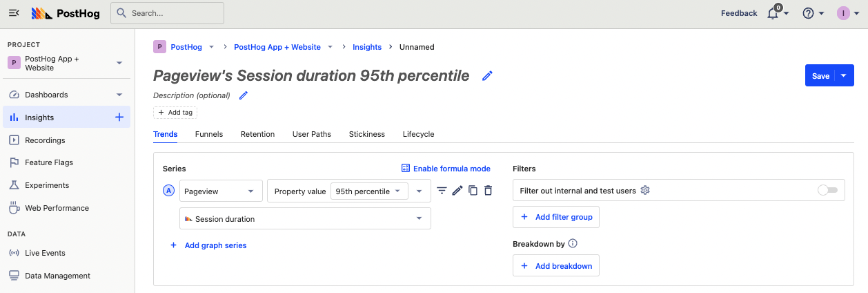868x293 pixels.
Task: Click the plus icon beside Insights
Action: click(x=119, y=117)
